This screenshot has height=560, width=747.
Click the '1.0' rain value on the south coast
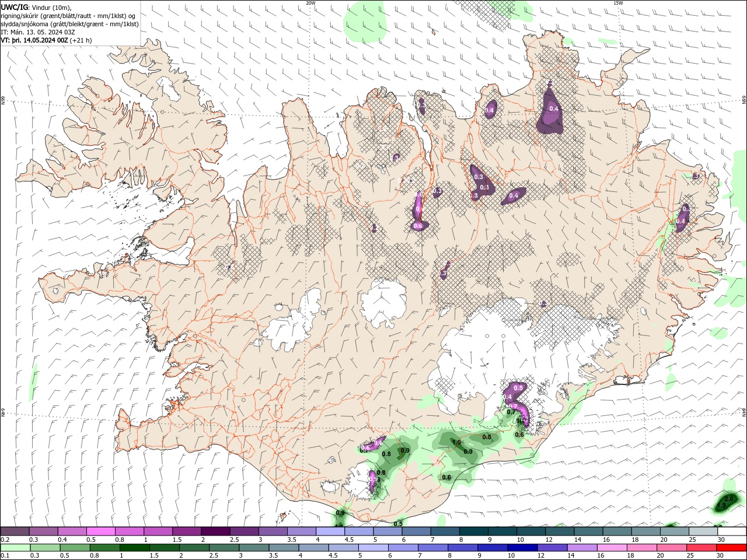pyautogui.click(x=456, y=442)
